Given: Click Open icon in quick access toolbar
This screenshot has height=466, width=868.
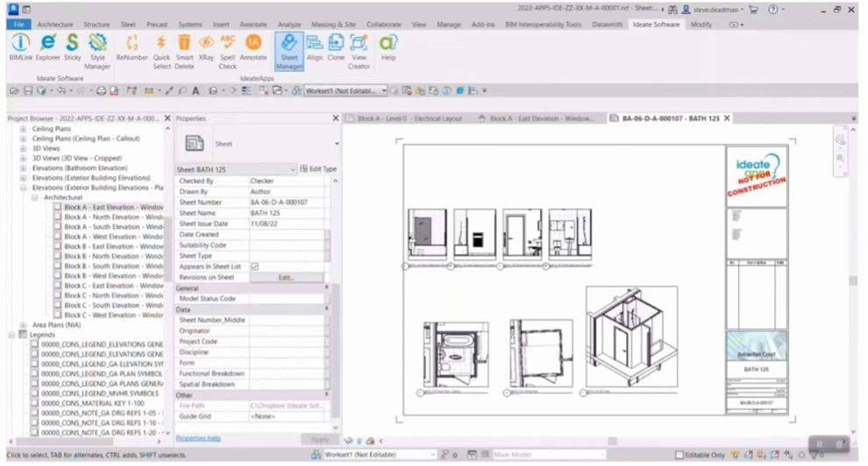Looking at the screenshot, I should click(14, 91).
